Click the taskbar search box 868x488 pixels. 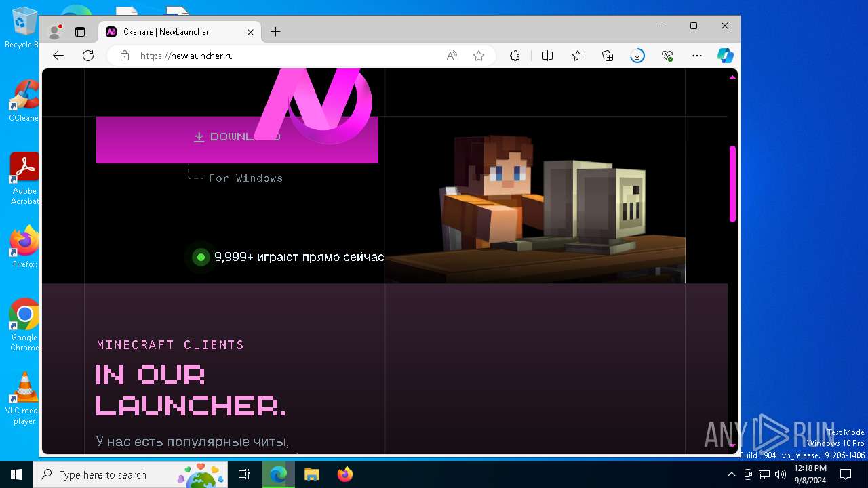(x=130, y=474)
